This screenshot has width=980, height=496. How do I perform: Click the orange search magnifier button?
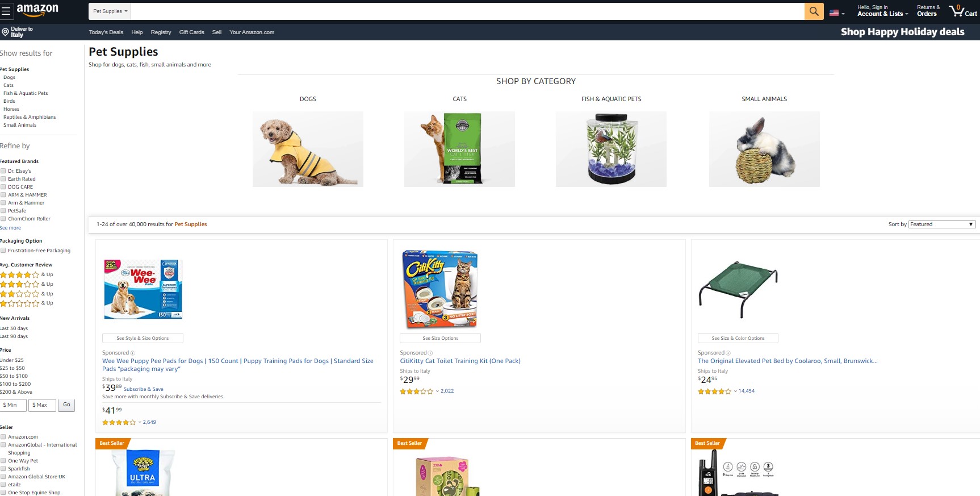(814, 11)
